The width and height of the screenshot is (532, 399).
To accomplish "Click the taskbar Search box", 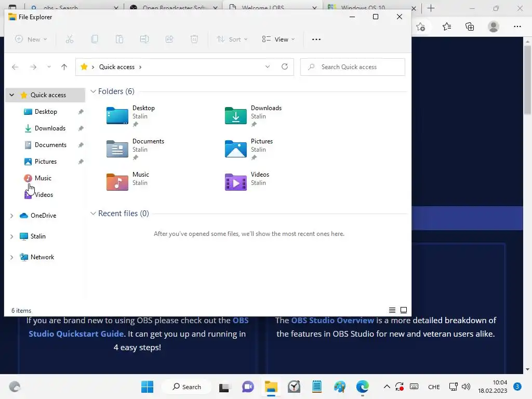I will [x=187, y=387].
